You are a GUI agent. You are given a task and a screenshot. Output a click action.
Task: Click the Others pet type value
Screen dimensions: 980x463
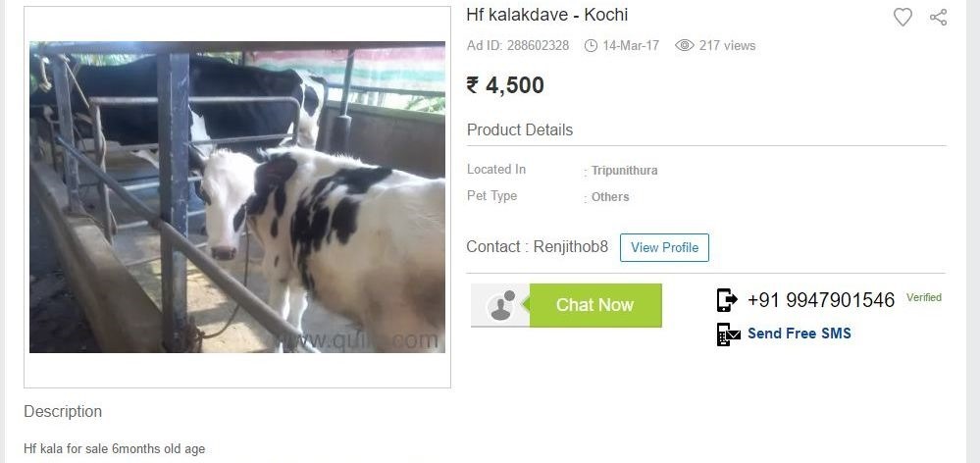point(610,197)
